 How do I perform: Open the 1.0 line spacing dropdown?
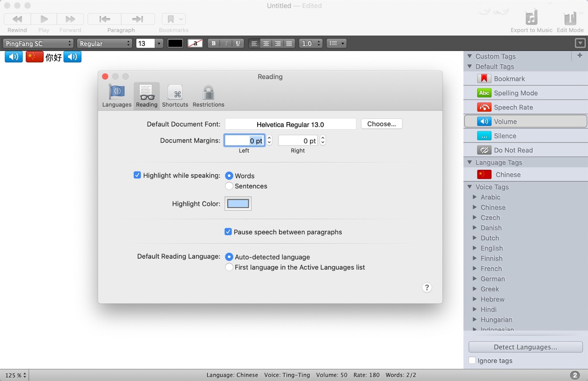(x=311, y=43)
